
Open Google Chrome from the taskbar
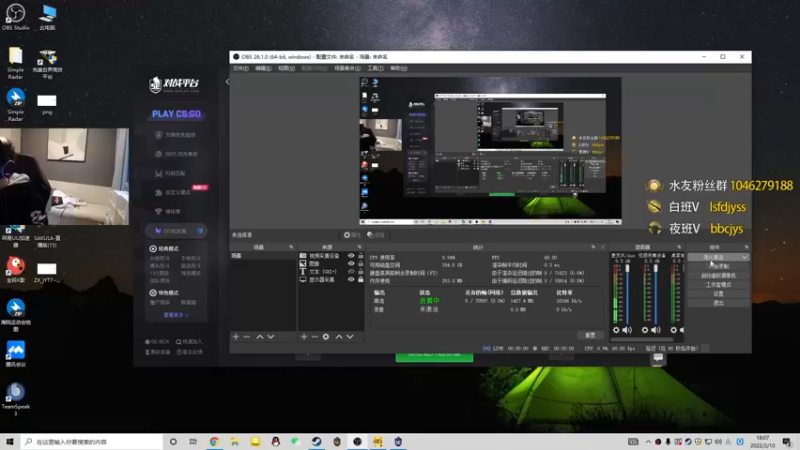tap(214, 442)
